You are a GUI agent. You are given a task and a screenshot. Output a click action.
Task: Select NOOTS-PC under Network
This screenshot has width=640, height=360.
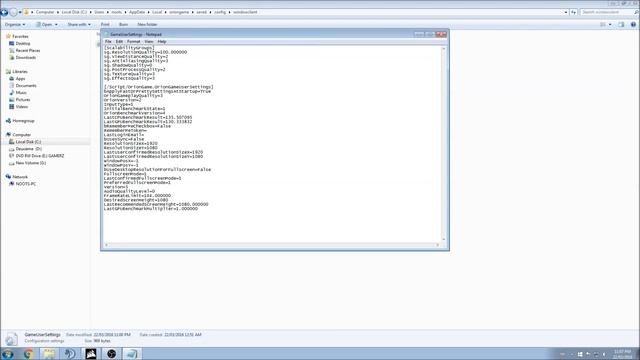(x=26, y=184)
